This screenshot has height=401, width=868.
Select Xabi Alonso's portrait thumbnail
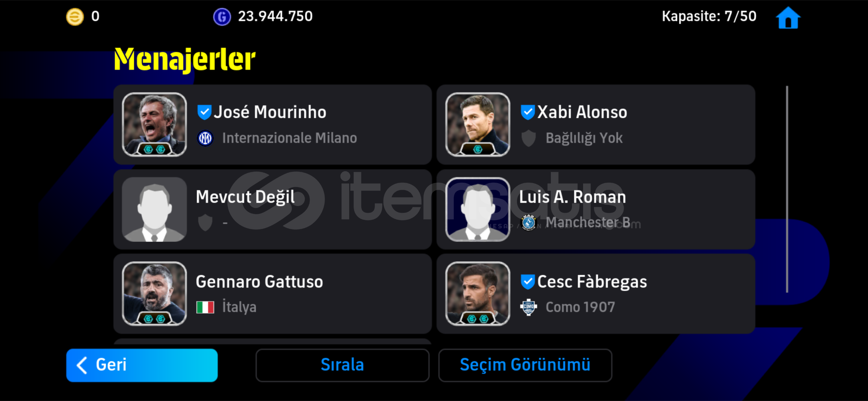478,124
